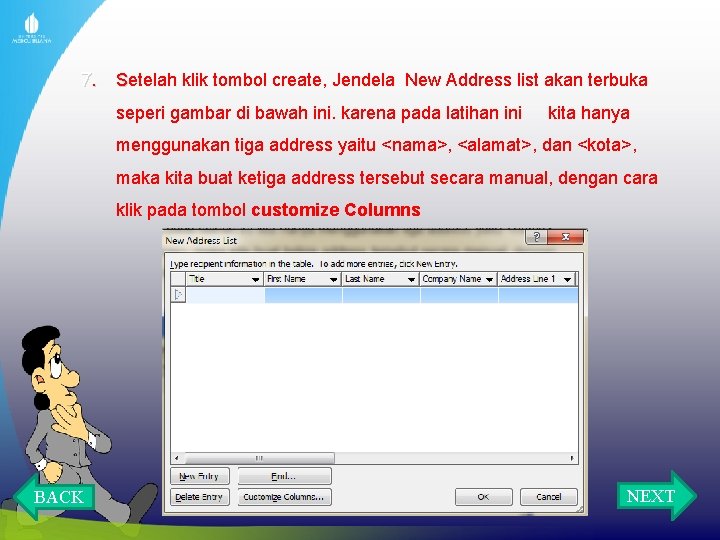This screenshot has width=720, height=540.
Task: Cancel the New Address List dialog
Action: pyautogui.click(x=549, y=497)
